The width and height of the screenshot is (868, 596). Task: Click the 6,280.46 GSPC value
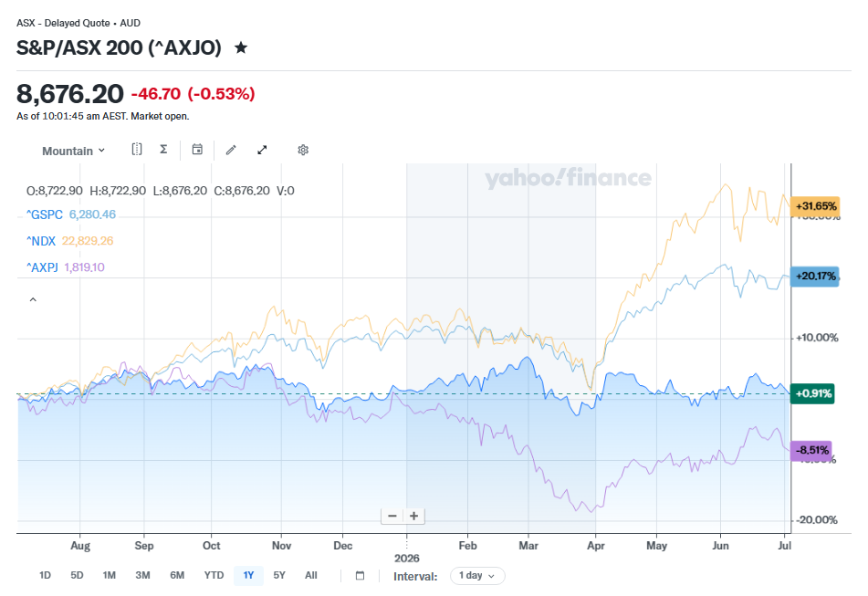tap(92, 214)
